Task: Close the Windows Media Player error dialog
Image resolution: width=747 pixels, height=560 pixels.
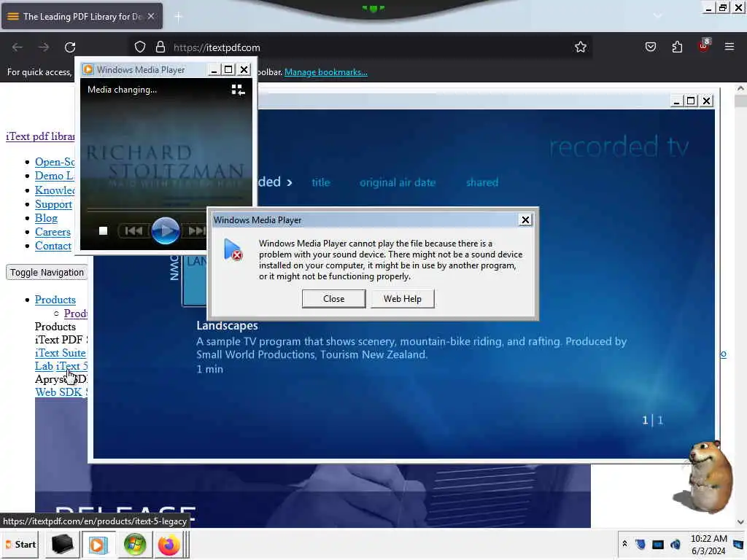Action: (x=333, y=298)
